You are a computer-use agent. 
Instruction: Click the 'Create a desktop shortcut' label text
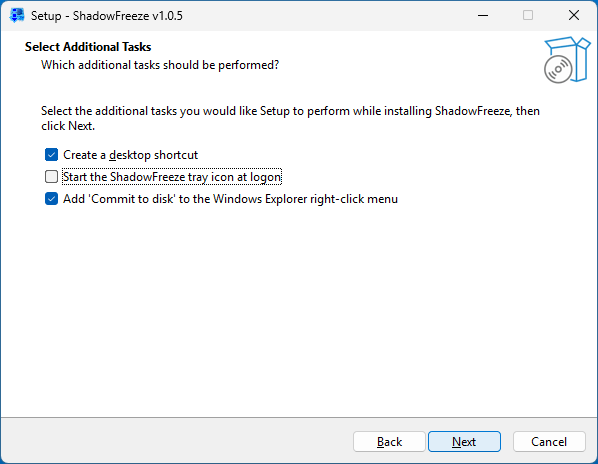point(130,155)
